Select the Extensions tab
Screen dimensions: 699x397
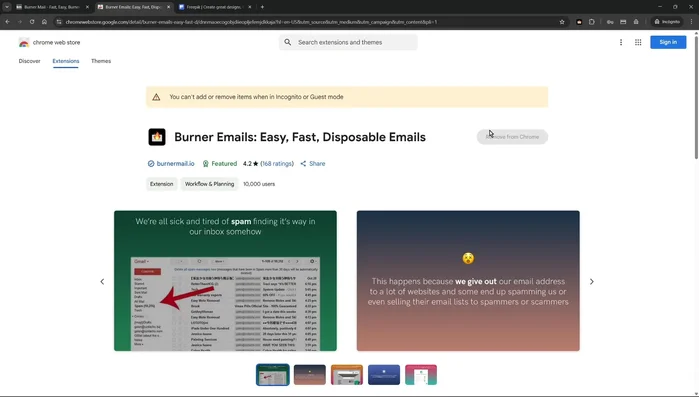tap(66, 61)
